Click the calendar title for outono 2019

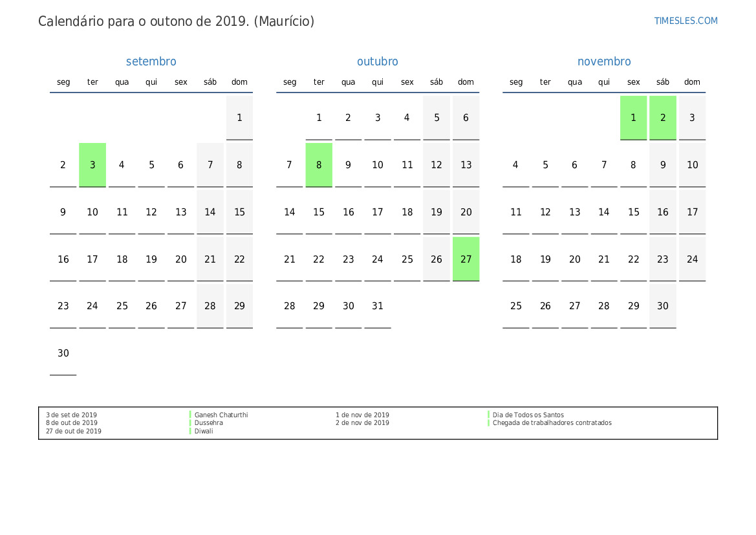(176, 21)
